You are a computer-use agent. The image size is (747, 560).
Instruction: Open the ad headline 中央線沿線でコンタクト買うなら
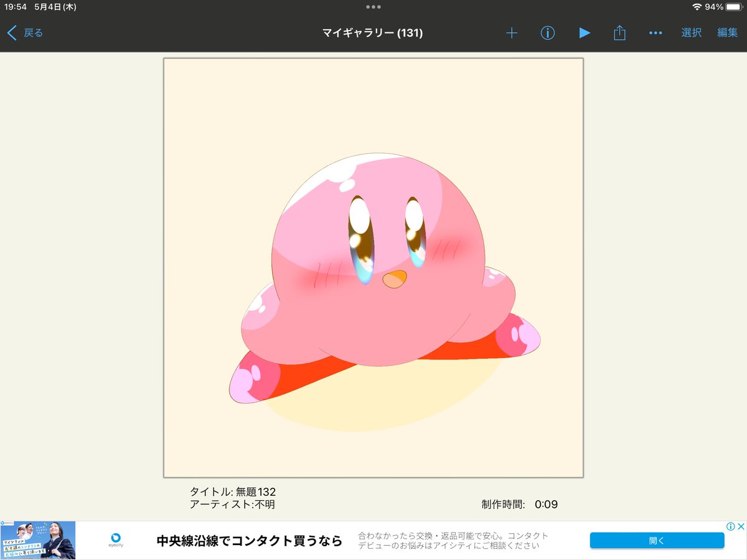pos(250,540)
